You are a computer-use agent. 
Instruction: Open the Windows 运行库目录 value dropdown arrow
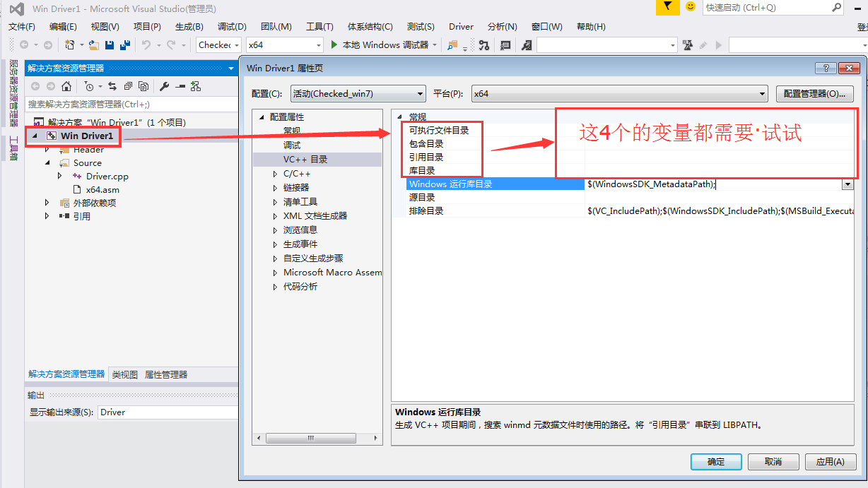(x=848, y=184)
